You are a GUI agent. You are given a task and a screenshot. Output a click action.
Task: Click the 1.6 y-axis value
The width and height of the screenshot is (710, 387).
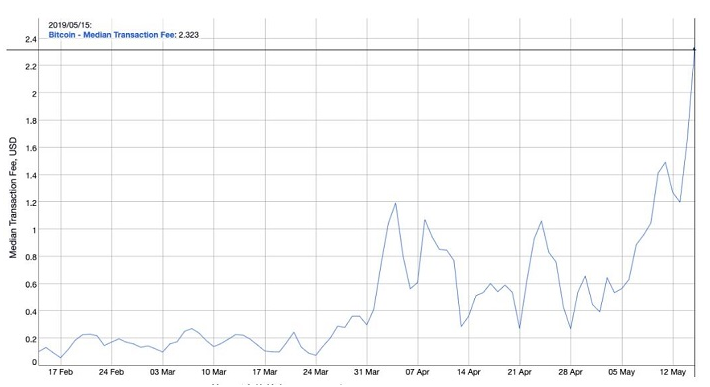31,148
